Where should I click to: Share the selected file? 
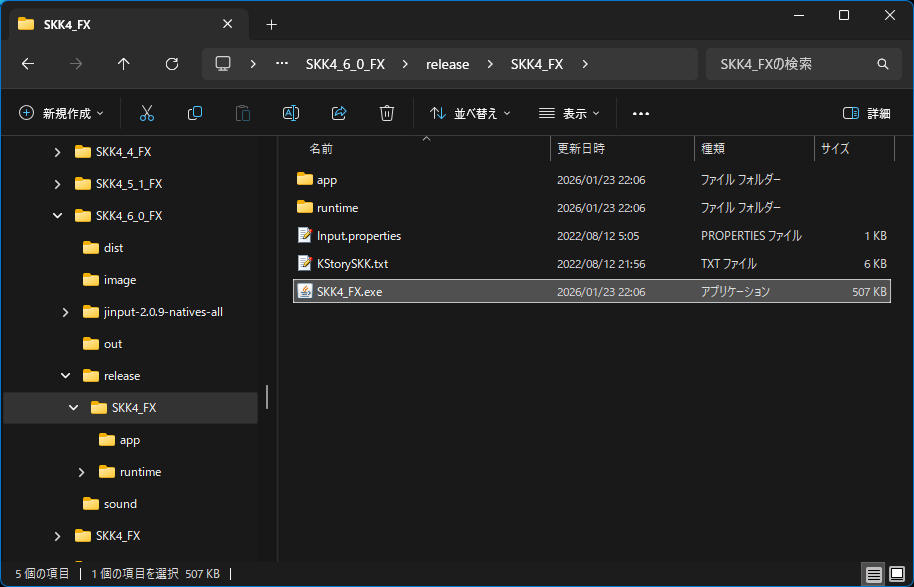pyautogui.click(x=339, y=113)
